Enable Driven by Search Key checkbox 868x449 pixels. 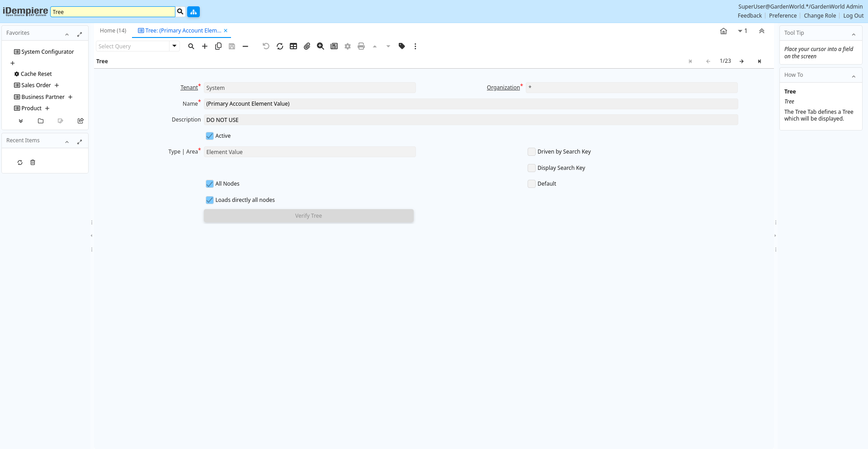pyautogui.click(x=532, y=152)
